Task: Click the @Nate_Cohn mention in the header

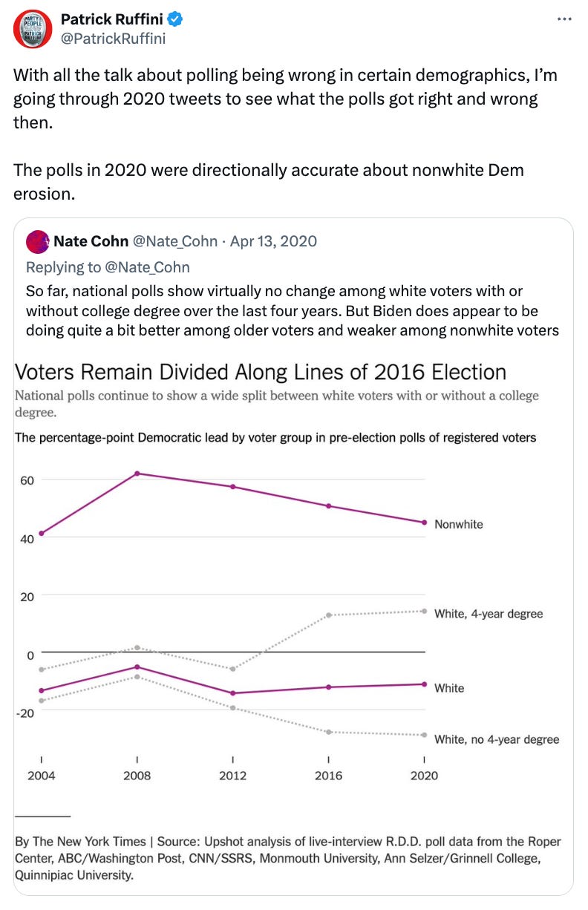Action: click(x=175, y=241)
